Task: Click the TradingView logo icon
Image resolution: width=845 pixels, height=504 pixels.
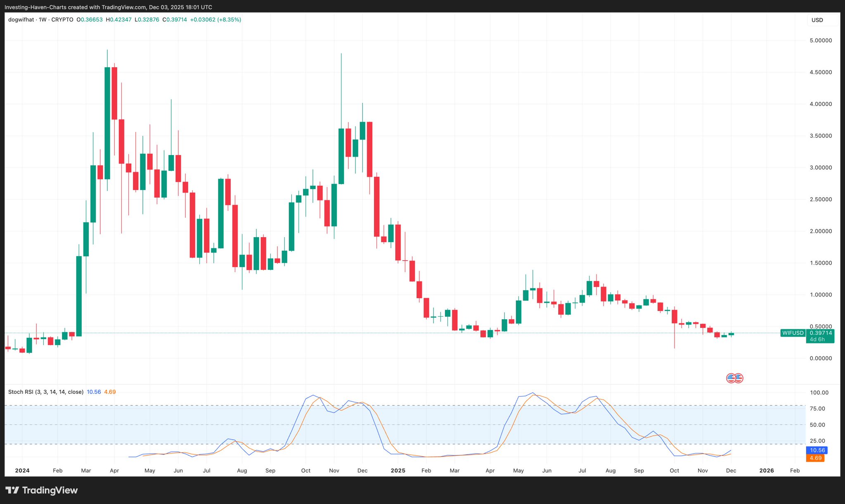Action: click(x=12, y=490)
